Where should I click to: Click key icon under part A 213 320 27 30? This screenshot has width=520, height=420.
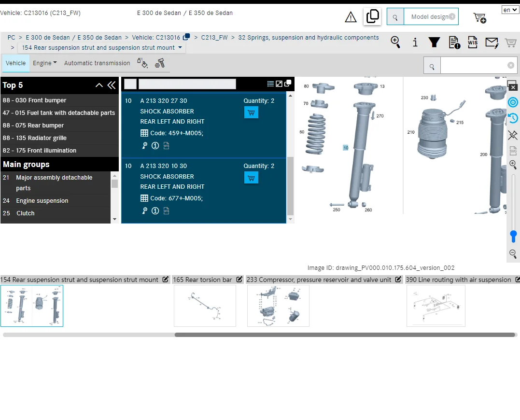pyautogui.click(x=144, y=145)
